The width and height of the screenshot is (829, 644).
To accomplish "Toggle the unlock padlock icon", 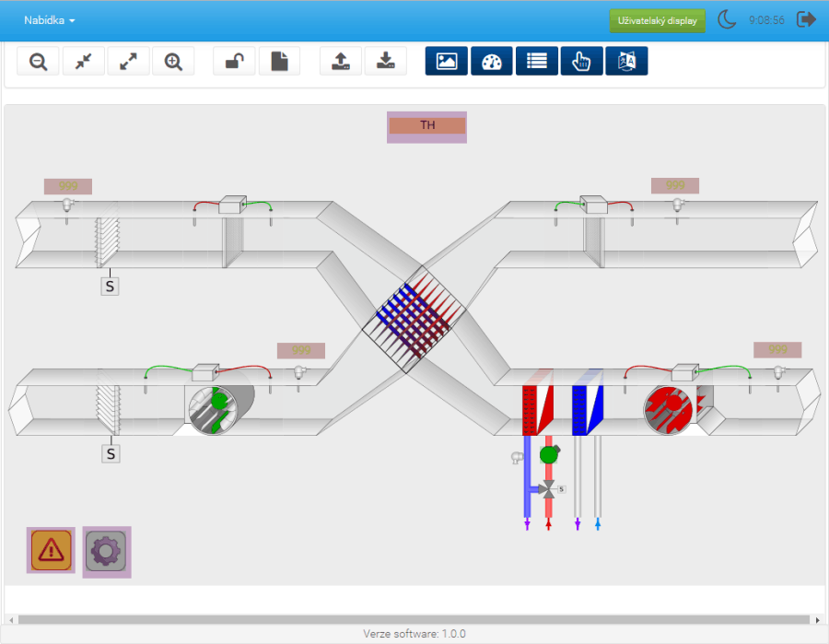I will (234, 62).
